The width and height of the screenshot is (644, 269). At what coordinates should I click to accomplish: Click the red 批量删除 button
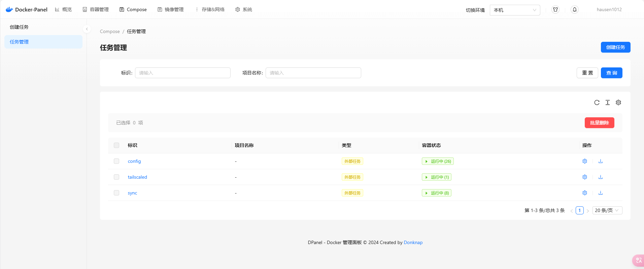point(600,123)
